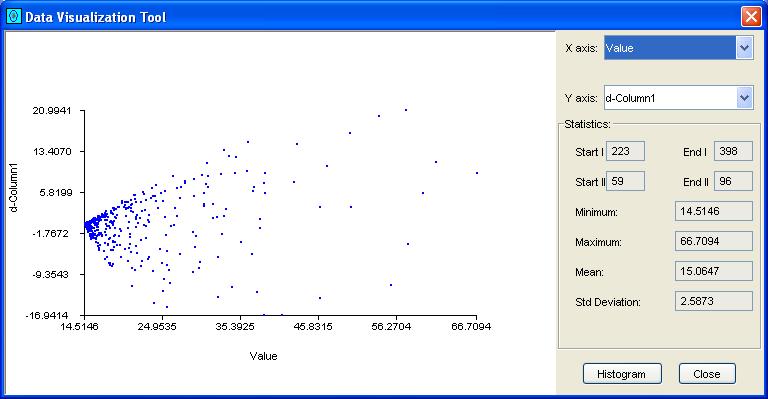
Task: Click the Data Visualization Tool title bar icon
Action: coord(14,17)
